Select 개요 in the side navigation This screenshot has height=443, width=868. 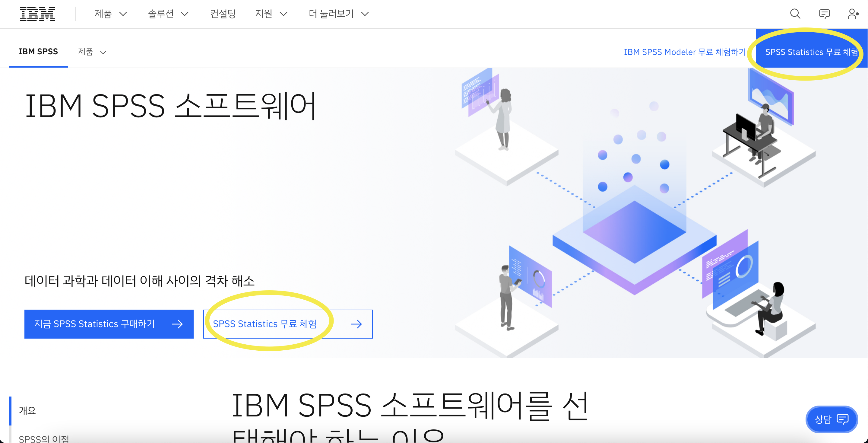pyautogui.click(x=27, y=410)
